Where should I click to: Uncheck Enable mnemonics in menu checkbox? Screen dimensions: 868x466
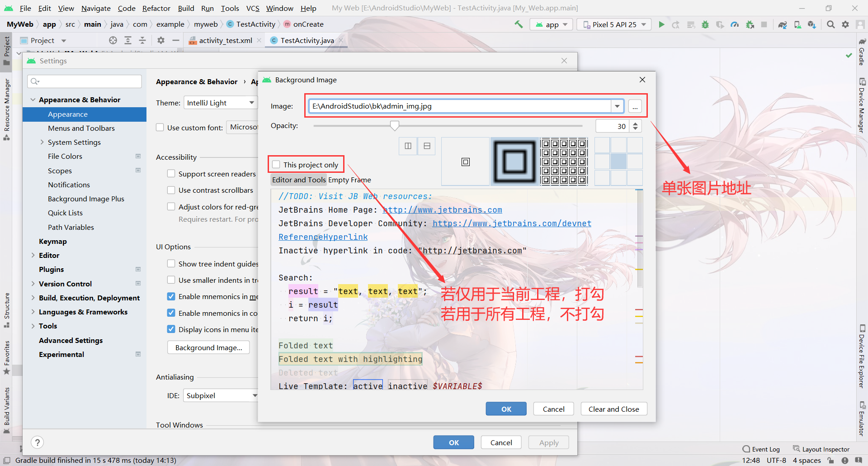pyautogui.click(x=171, y=296)
